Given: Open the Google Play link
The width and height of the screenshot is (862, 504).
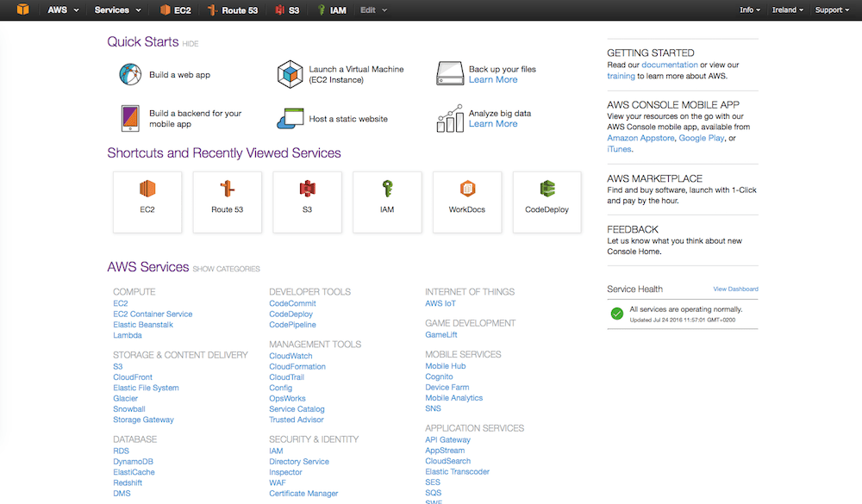Looking at the screenshot, I should [702, 138].
